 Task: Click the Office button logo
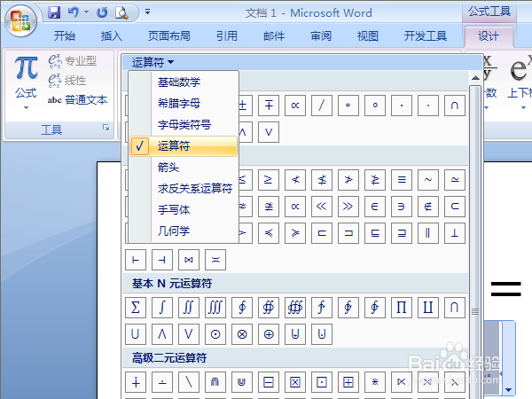[20, 20]
